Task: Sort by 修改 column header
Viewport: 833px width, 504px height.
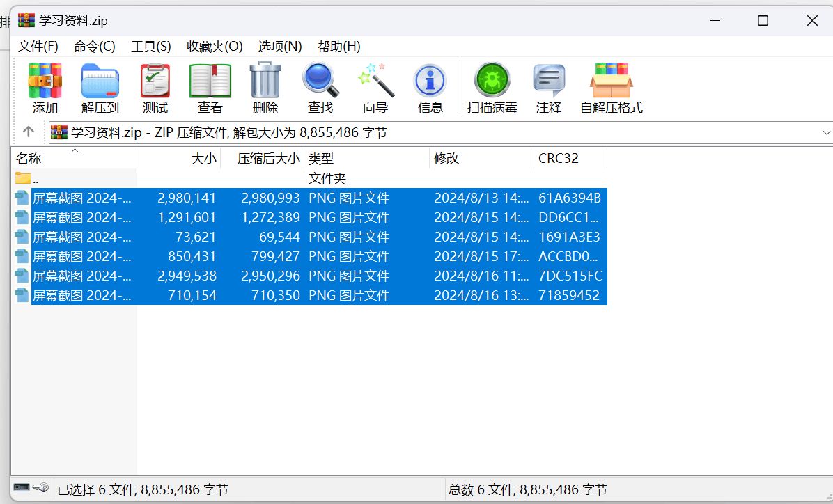Action: tap(481, 158)
